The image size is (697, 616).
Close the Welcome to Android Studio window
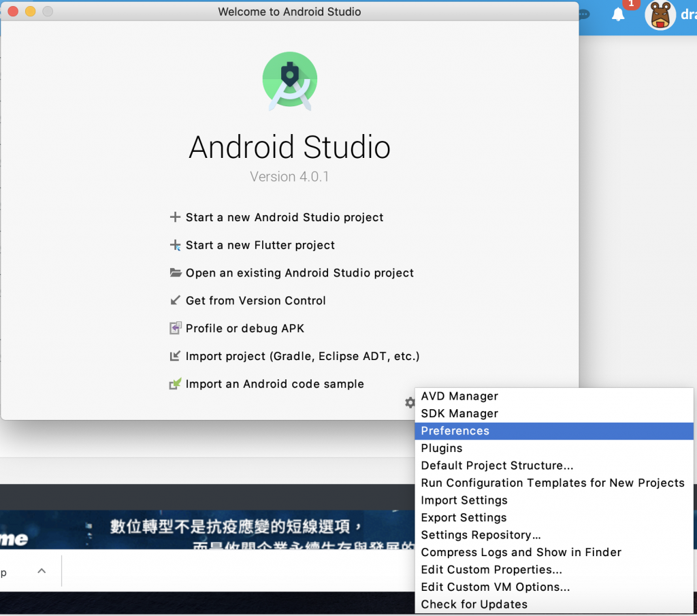click(x=14, y=12)
